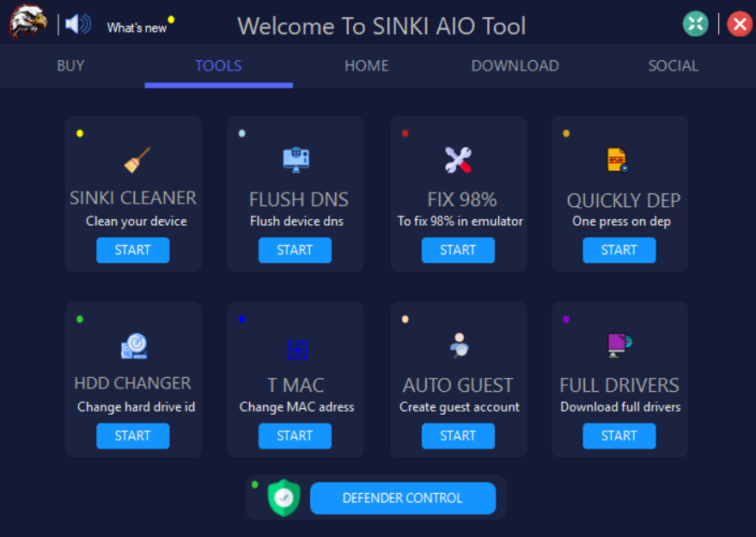Click the yellow dot on SINKI CLEANER card
756x537 pixels.
click(x=80, y=133)
